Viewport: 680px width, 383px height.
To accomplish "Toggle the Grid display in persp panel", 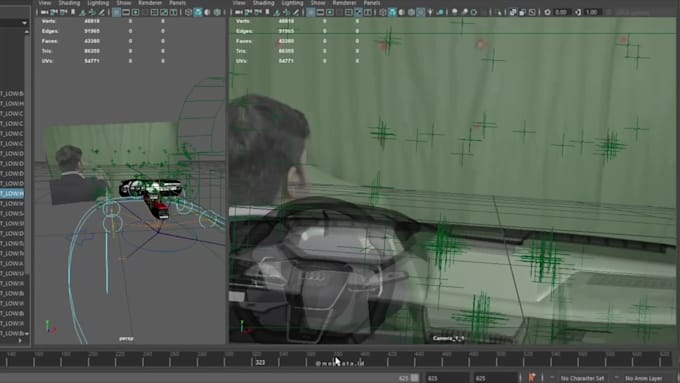I will (116, 12).
